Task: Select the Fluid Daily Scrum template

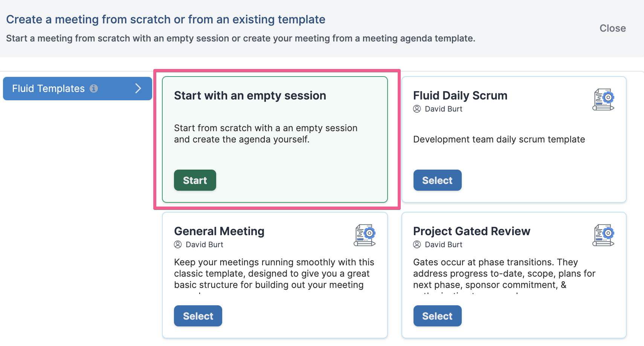Action: (437, 180)
